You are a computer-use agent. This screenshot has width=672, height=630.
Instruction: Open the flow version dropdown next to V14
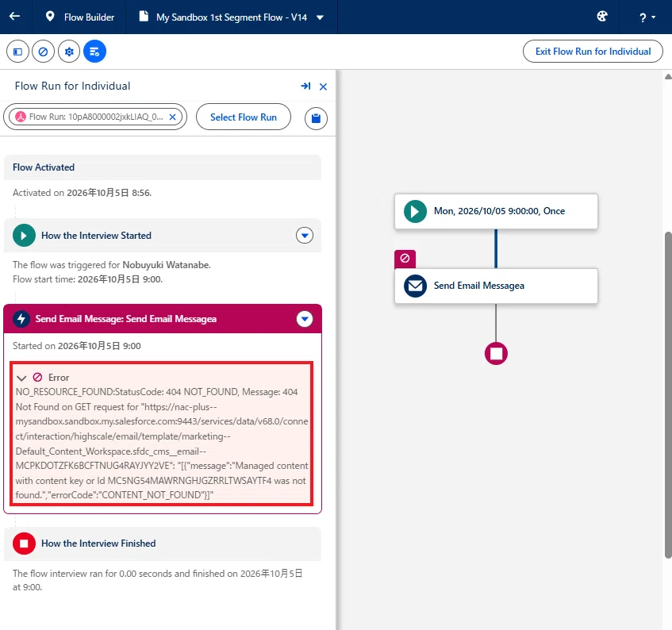(320, 17)
